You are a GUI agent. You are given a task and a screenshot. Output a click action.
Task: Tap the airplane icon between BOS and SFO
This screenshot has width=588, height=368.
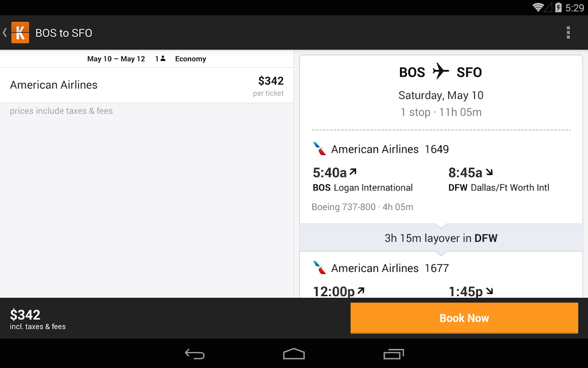[x=441, y=71]
